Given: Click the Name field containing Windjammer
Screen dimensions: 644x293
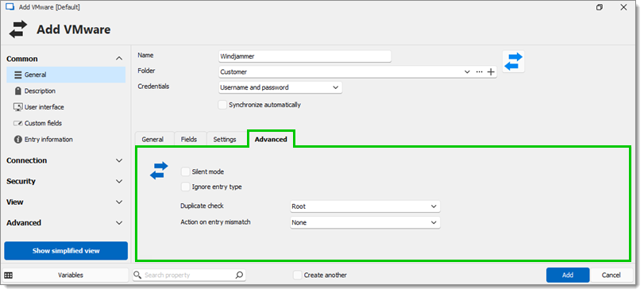Looking at the screenshot, I should pos(305,56).
